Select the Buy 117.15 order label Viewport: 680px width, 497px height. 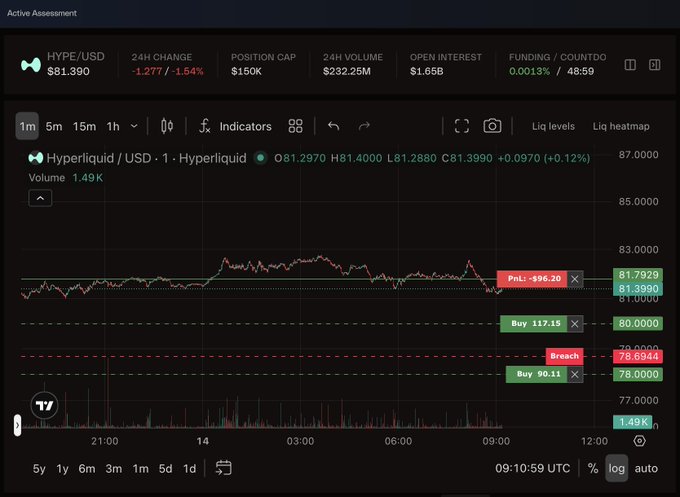tap(533, 324)
